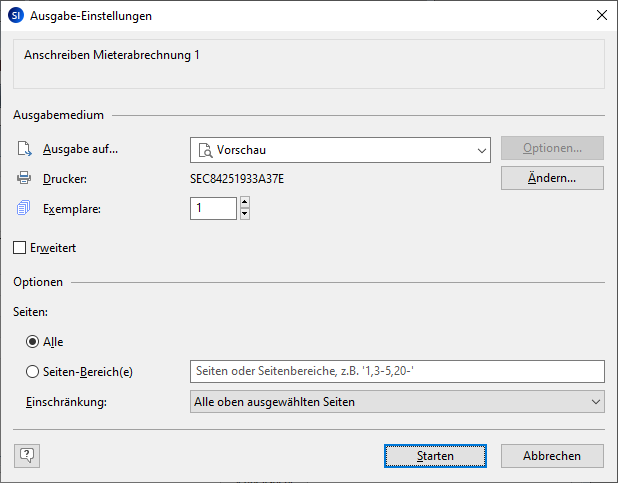Click the Ausgabe auf... label
This screenshot has height=483, width=618.
pyautogui.click(x=80, y=150)
